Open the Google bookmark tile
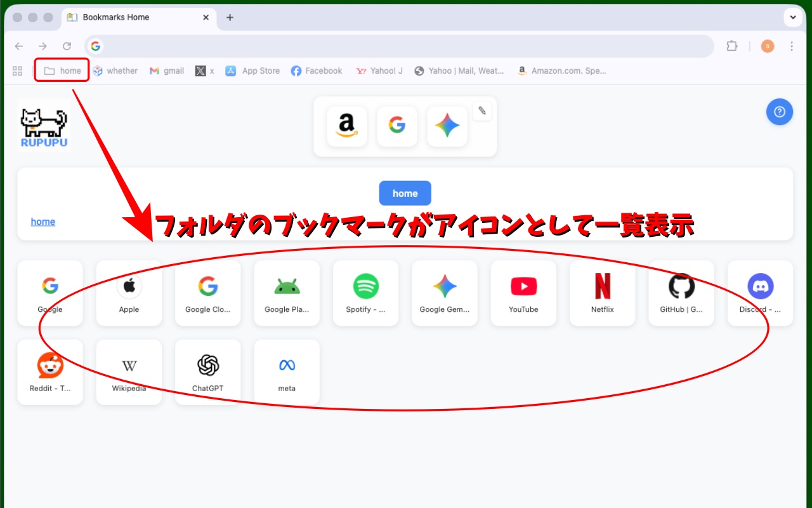This screenshot has width=812, height=508. click(x=50, y=293)
